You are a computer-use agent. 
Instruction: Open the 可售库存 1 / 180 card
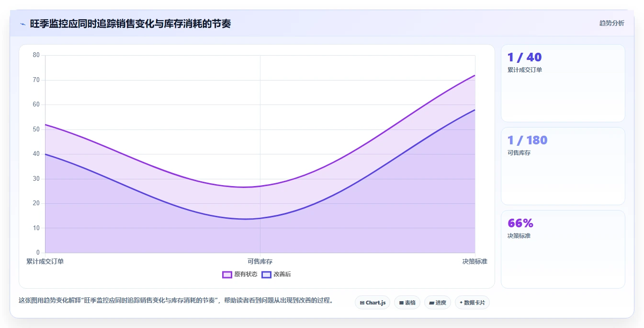pyautogui.click(x=563, y=166)
